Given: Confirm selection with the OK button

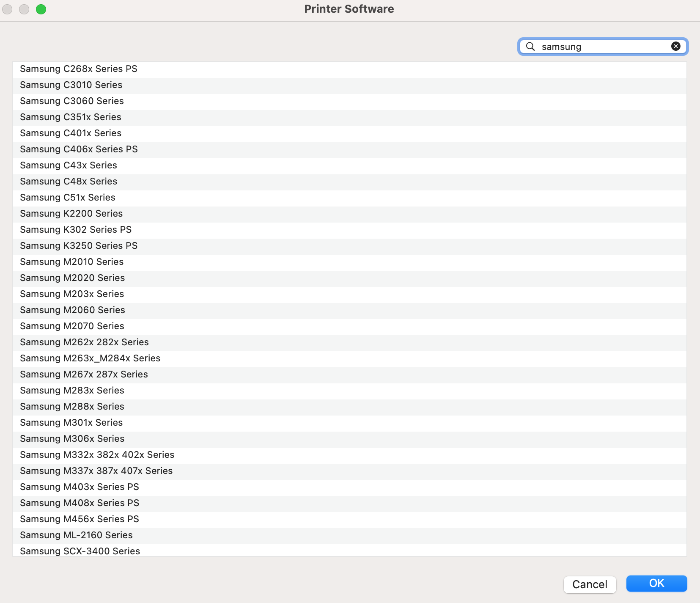Looking at the screenshot, I should click(x=656, y=584).
